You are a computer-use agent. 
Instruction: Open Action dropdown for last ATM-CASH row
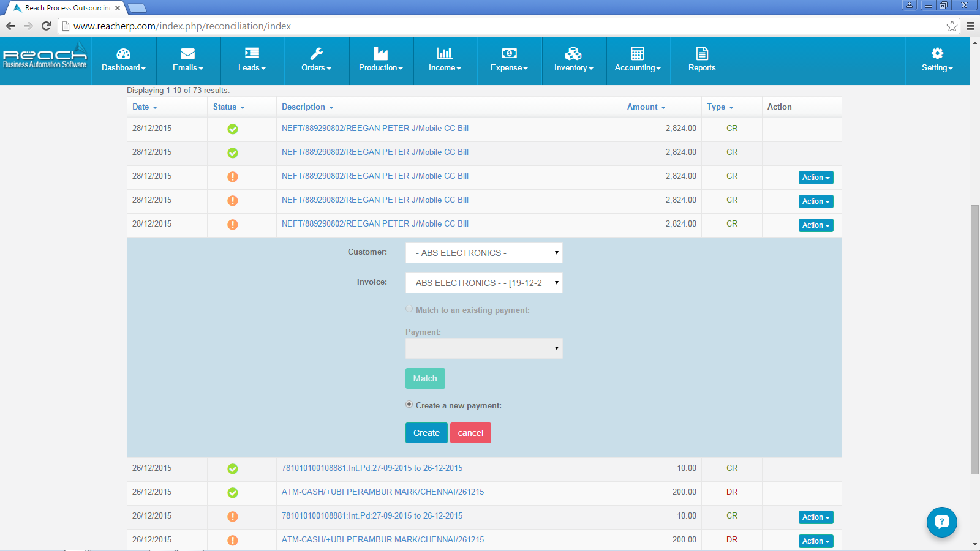[x=816, y=541]
